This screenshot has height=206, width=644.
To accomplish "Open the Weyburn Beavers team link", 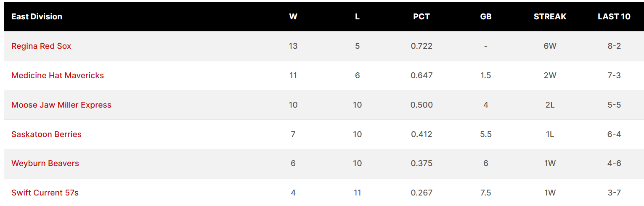I will click(45, 164).
